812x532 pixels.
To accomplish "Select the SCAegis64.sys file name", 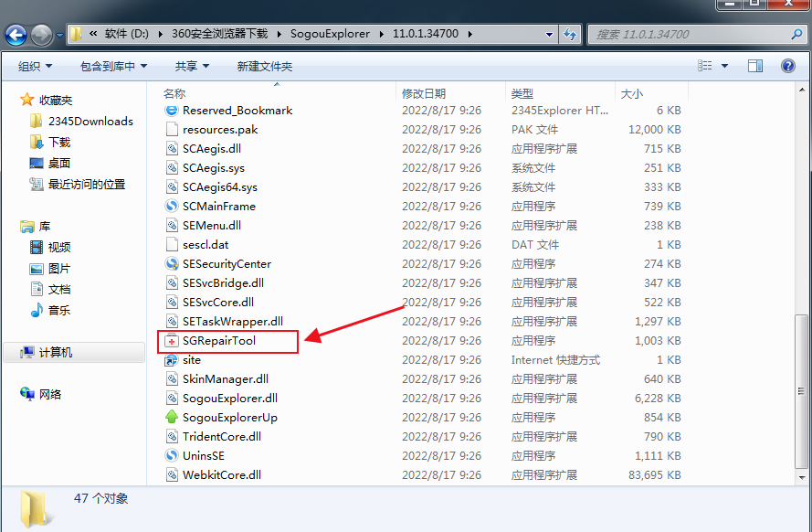I will pos(219,187).
